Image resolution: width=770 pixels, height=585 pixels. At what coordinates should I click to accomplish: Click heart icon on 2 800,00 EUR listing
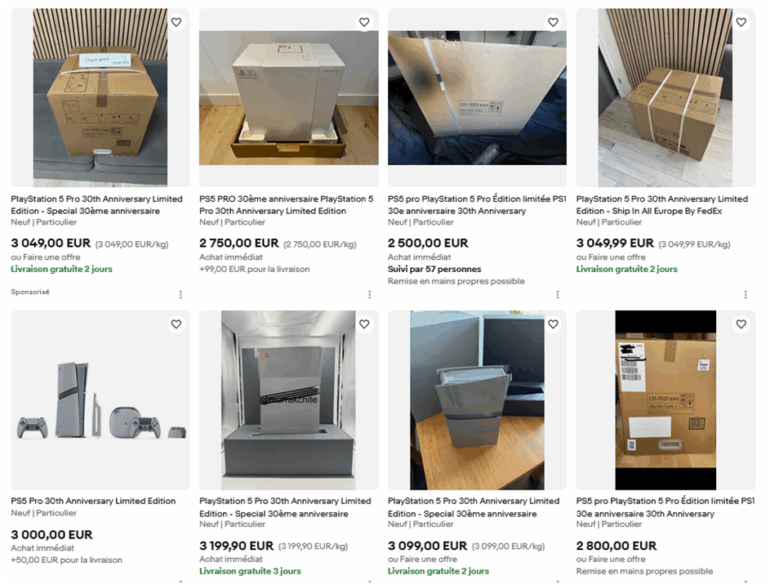pos(742,324)
